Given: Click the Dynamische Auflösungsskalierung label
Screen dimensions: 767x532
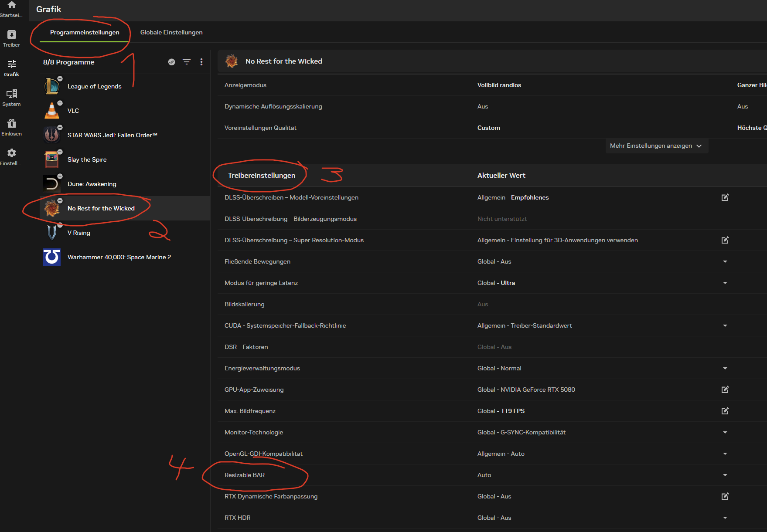Looking at the screenshot, I should (x=273, y=106).
